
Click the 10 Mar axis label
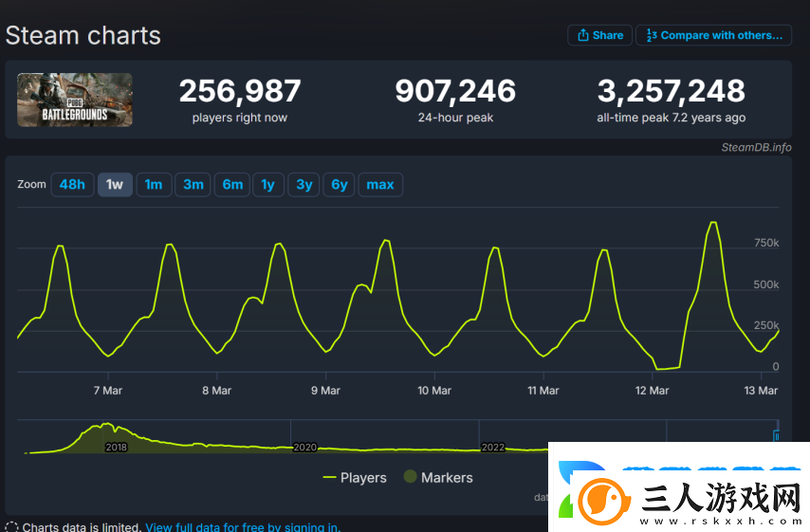[x=434, y=391]
